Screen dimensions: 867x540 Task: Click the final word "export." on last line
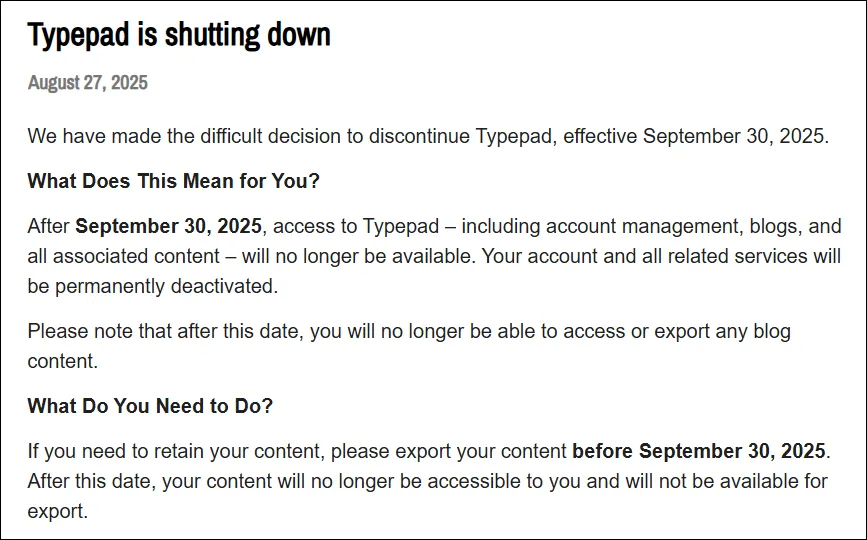click(x=58, y=511)
